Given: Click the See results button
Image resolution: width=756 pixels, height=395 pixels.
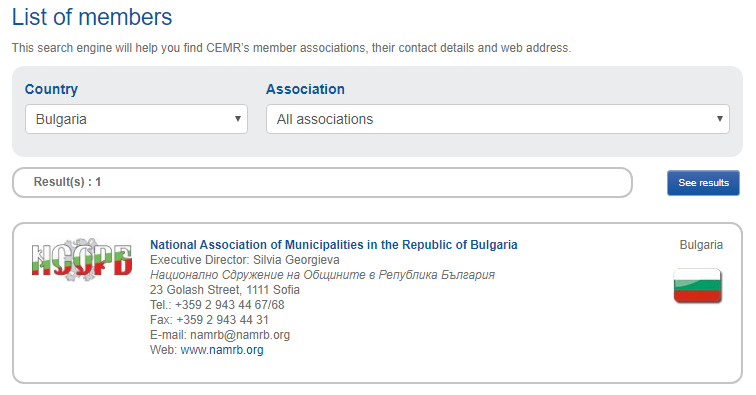Looking at the screenshot, I should tap(703, 183).
